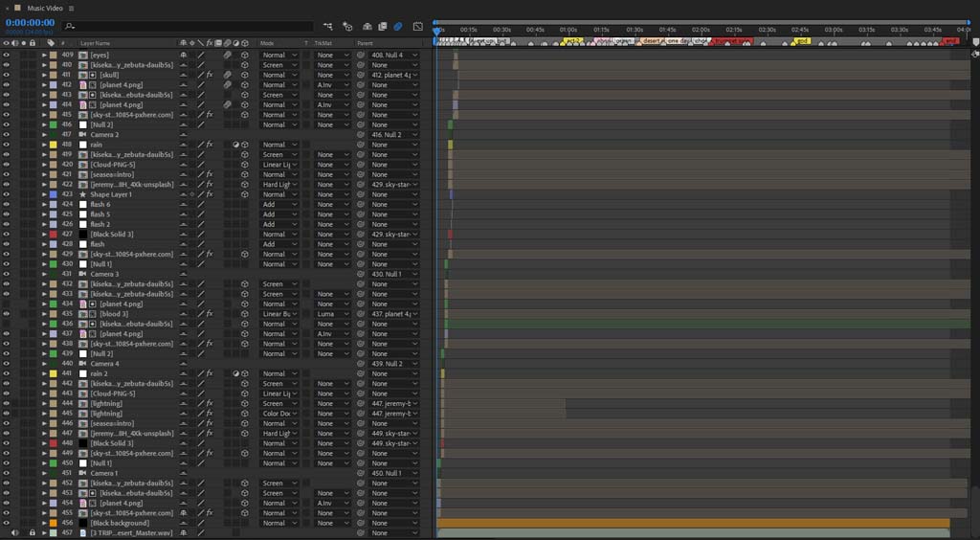This screenshot has height=540, width=980.
Task: Open the Luma track matte dropdown on blood 3
Action: click(332, 314)
